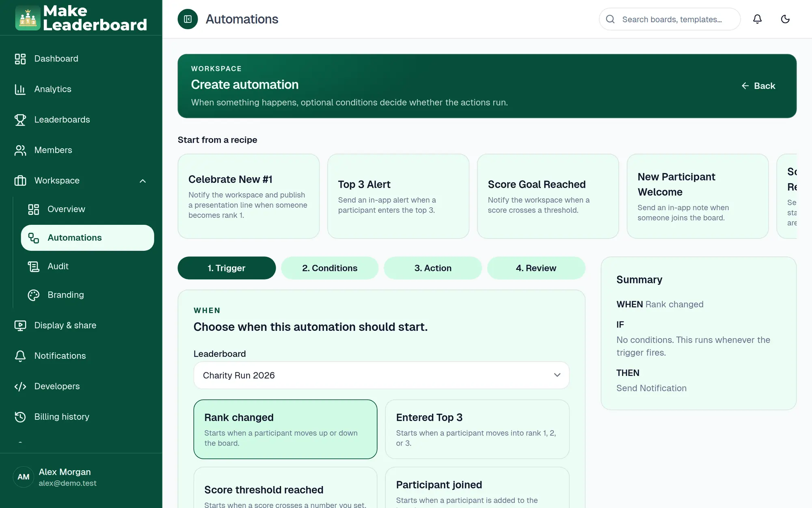
Task: Open the Automations sidebar item
Action: coord(87,238)
